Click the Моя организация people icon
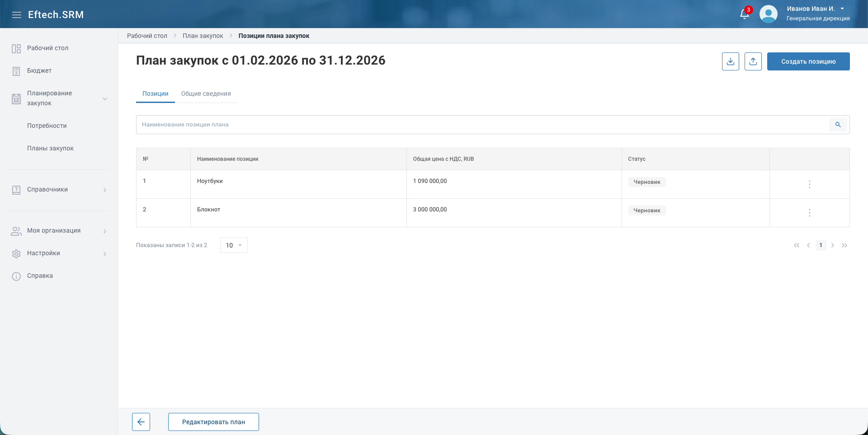Image resolution: width=868 pixels, height=435 pixels. point(16,231)
